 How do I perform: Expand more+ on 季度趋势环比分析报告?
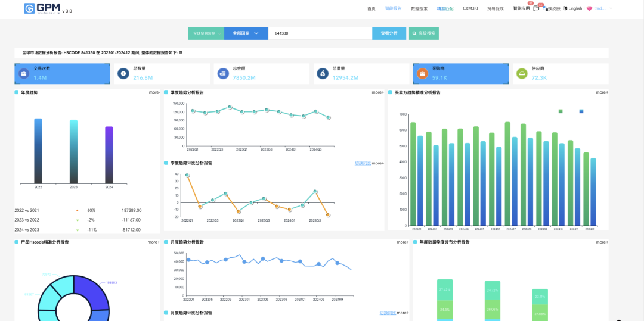[378, 163]
